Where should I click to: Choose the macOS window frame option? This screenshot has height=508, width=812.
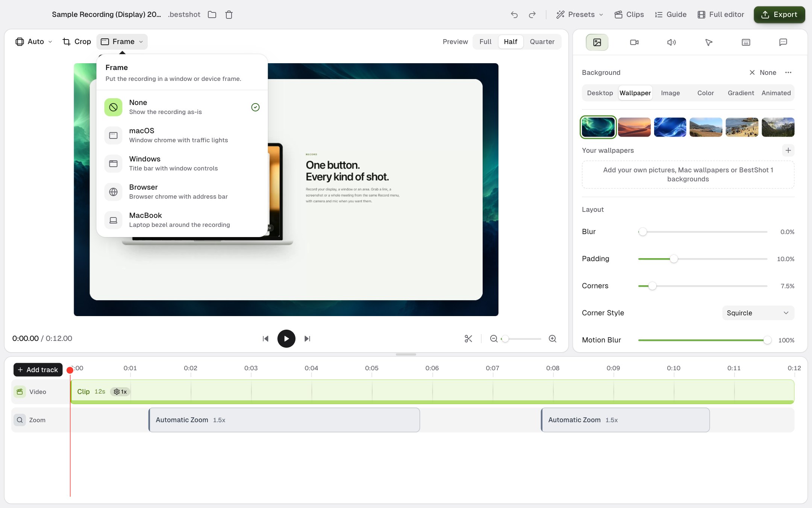(182, 135)
